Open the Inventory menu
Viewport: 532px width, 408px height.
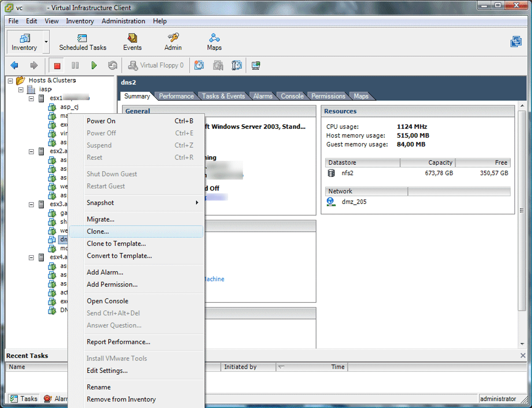point(80,21)
